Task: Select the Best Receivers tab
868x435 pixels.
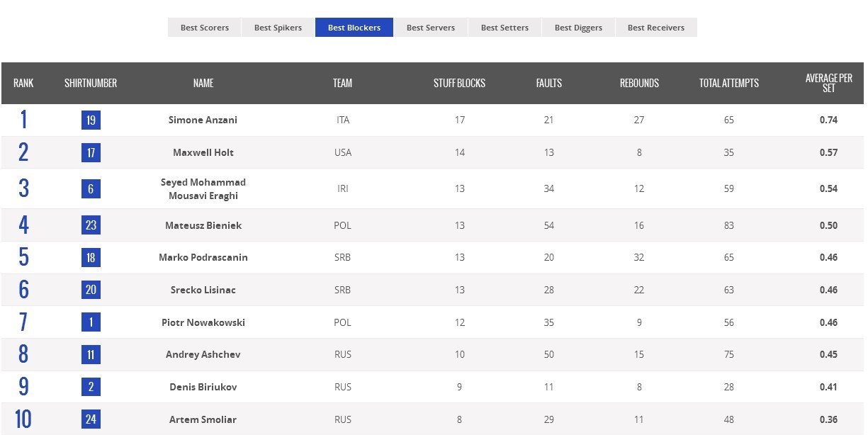Action: (656, 28)
